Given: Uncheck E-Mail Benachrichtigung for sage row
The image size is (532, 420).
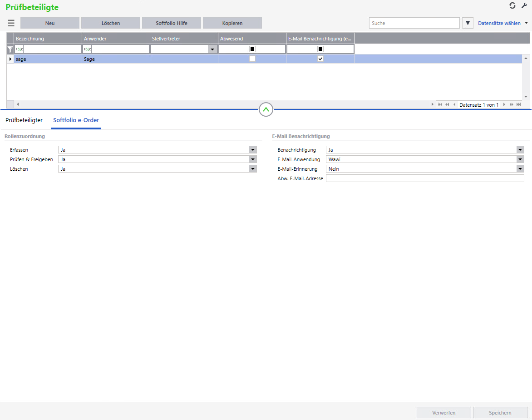Looking at the screenshot, I should point(320,59).
